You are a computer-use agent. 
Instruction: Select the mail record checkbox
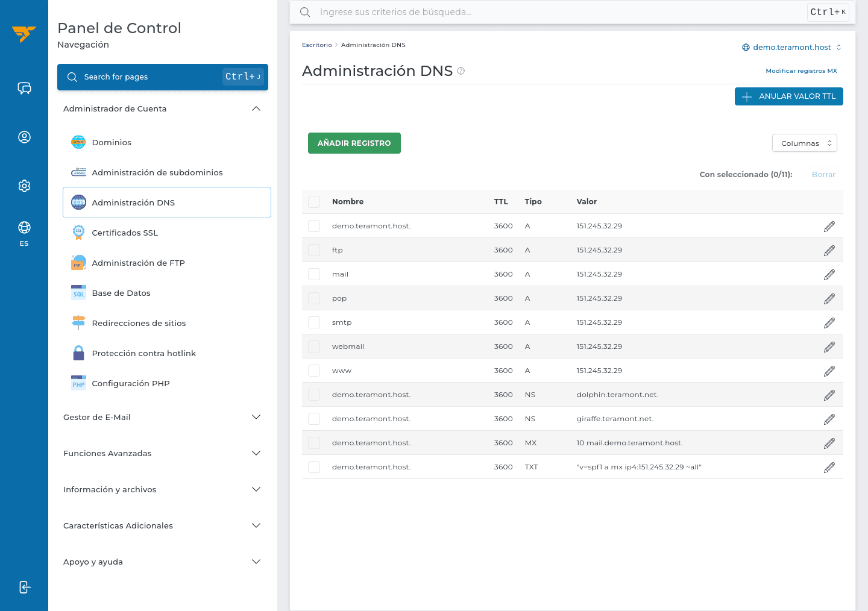click(x=314, y=274)
